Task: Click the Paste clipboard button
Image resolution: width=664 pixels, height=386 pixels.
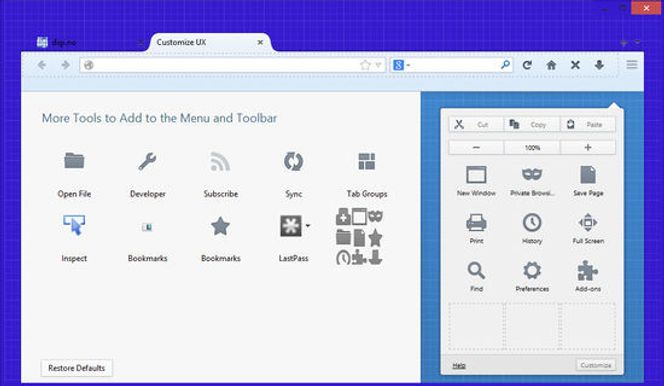Action: 588,124
